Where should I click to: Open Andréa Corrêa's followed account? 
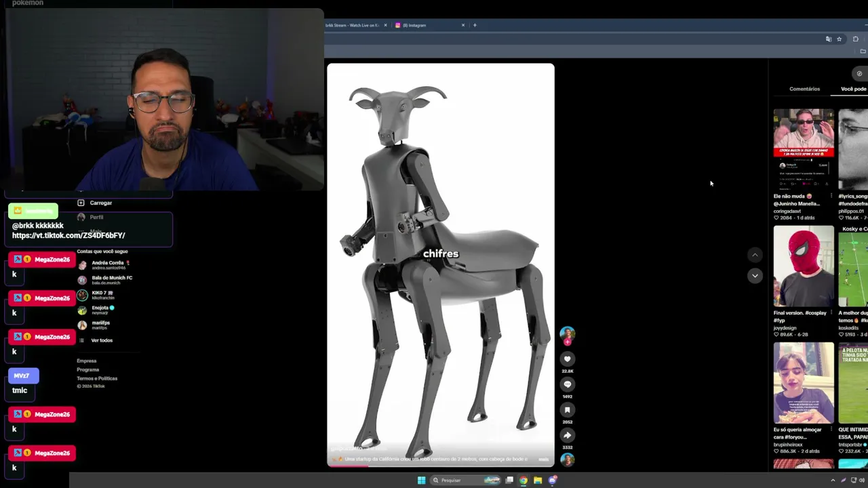(x=104, y=265)
